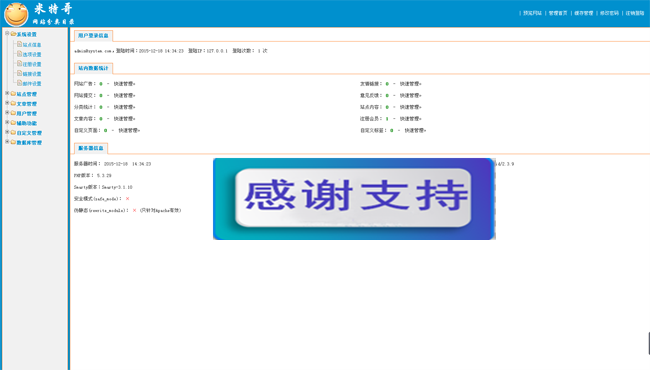
Task: Click the red X beside 伪静态
Action: point(134,210)
